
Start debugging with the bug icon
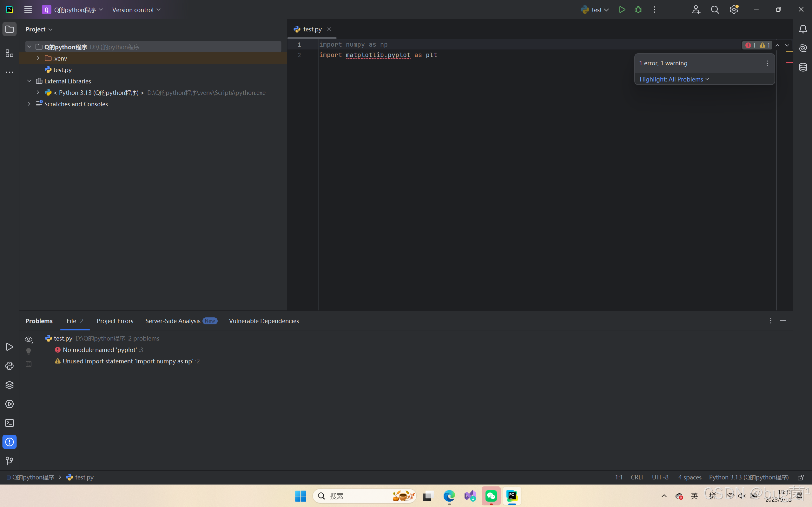coord(638,10)
